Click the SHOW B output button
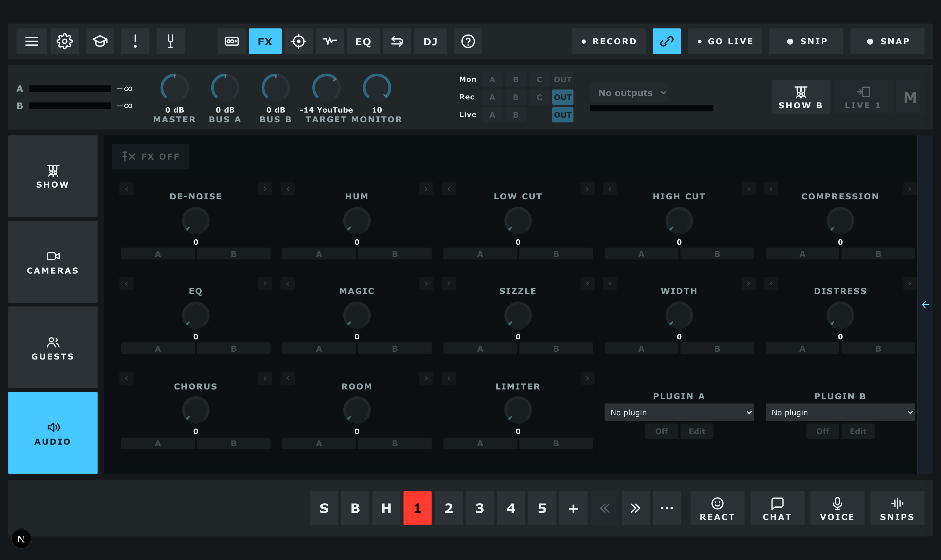Image resolution: width=941 pixels, height=560 pixels. pos(801,97)
